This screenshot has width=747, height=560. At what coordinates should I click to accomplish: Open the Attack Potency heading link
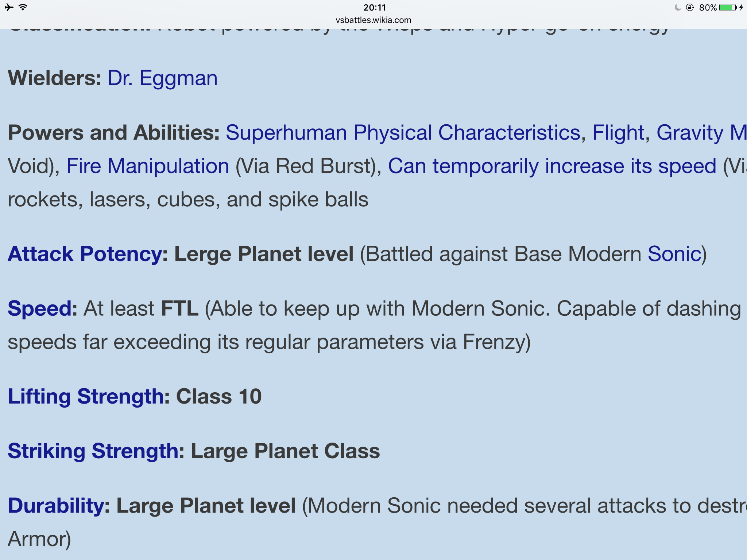pos(85,254)
